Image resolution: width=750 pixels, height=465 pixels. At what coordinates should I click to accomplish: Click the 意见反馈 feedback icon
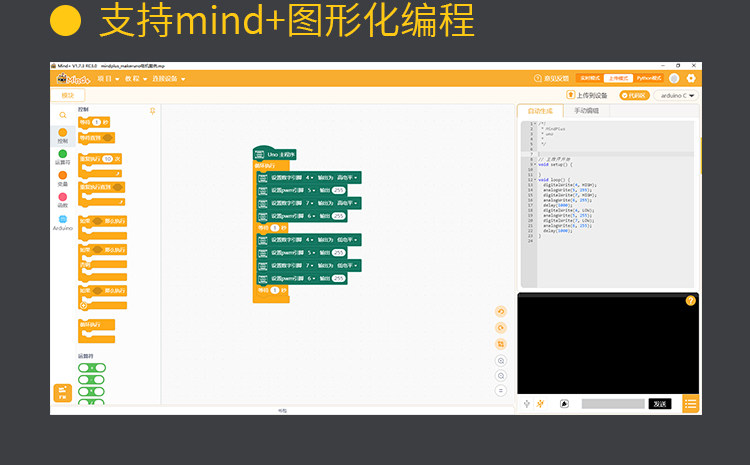point(538,78)
